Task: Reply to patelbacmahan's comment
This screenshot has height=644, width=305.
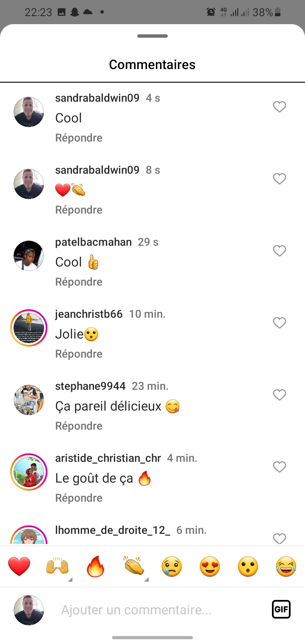Action: coord(79,282)
